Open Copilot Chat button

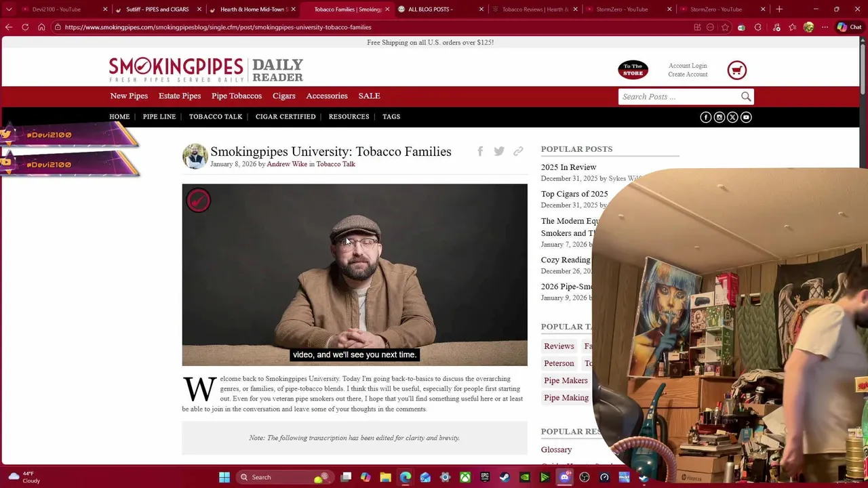tap(849, 27)
